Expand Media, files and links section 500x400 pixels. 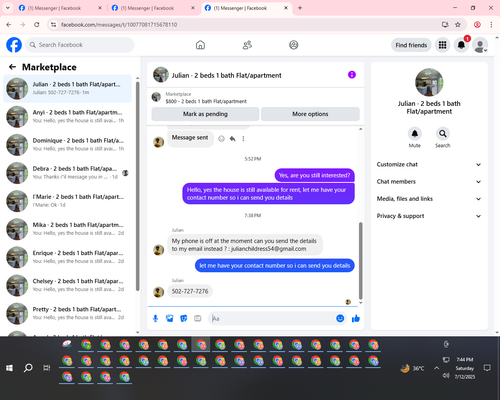[429, 199]
